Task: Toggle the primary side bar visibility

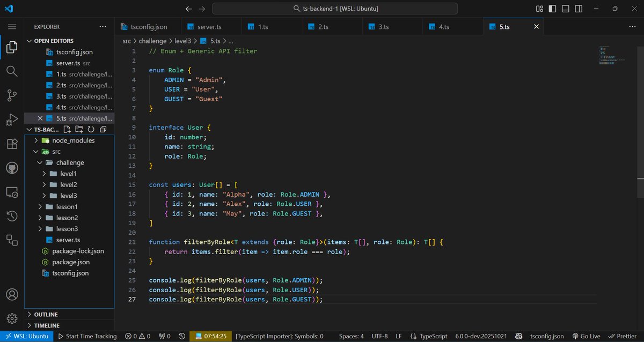Action: pyautogui.click(x=552, y=9)
